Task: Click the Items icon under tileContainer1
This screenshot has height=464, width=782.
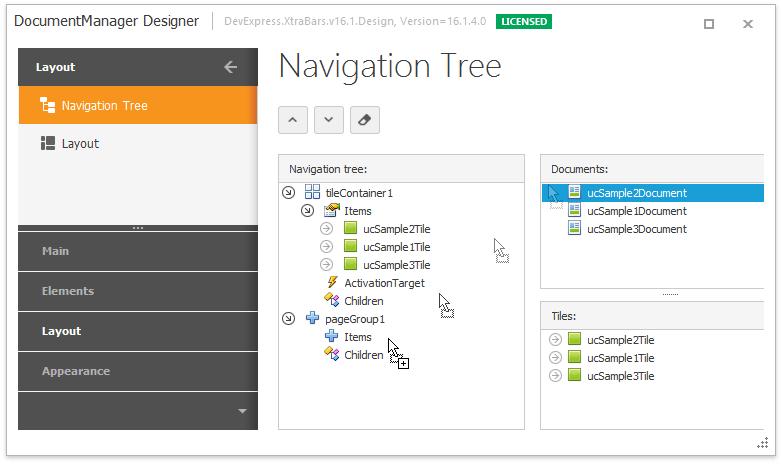Action: (332, 210)
